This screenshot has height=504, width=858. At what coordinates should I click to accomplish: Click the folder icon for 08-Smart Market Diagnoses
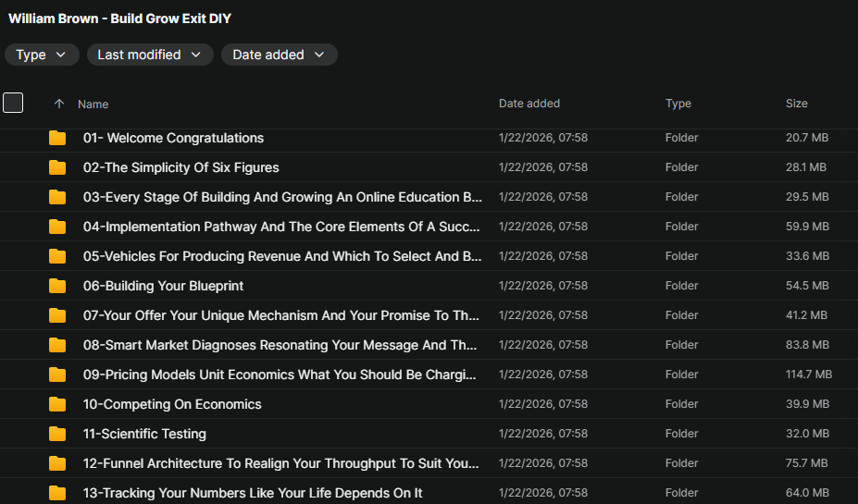pyautogui.click(x=57, y=345)
